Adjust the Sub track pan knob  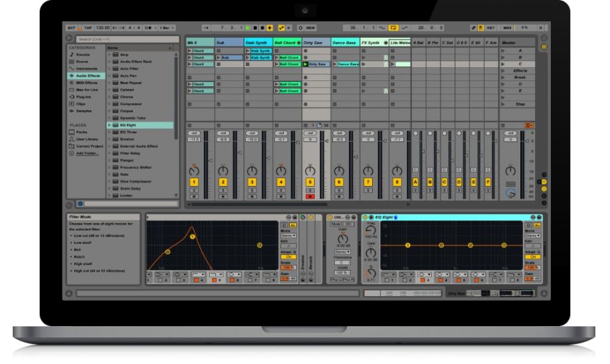[x=223, y=171]
